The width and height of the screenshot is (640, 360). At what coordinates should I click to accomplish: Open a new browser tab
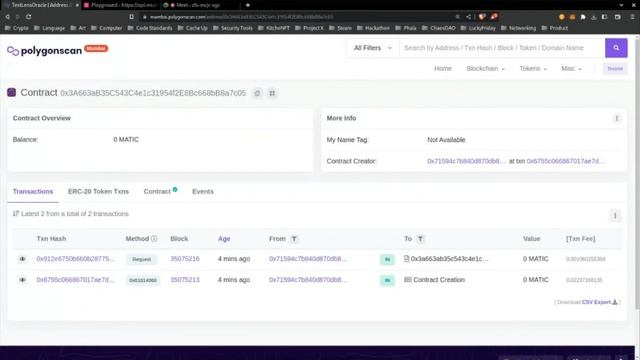pos(247,5)
